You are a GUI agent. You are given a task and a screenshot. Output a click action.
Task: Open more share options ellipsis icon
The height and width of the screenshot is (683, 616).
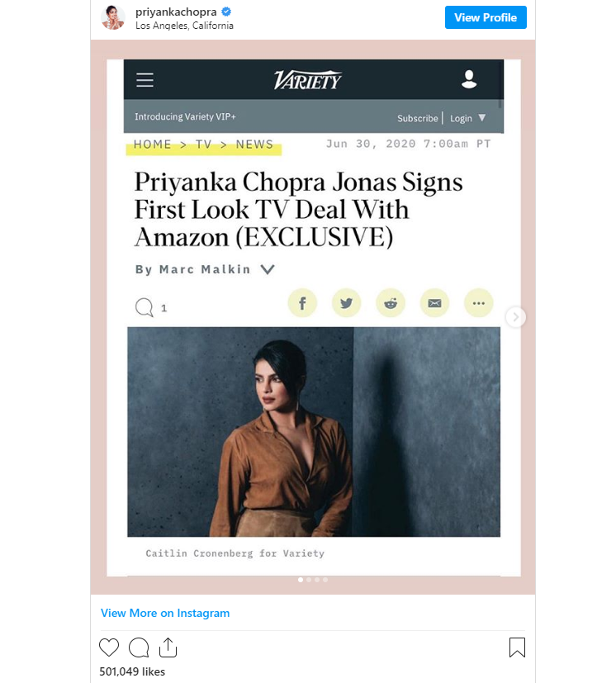tap(479, 303)
